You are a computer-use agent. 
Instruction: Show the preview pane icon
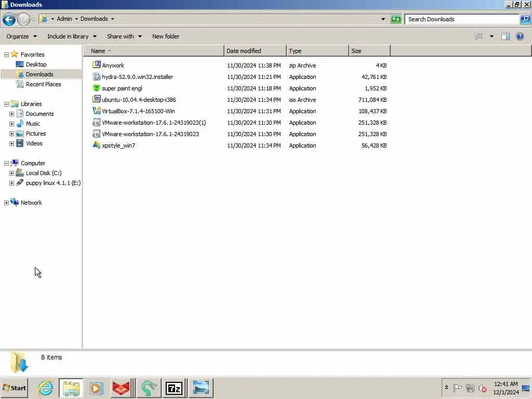tap(505, 36)
